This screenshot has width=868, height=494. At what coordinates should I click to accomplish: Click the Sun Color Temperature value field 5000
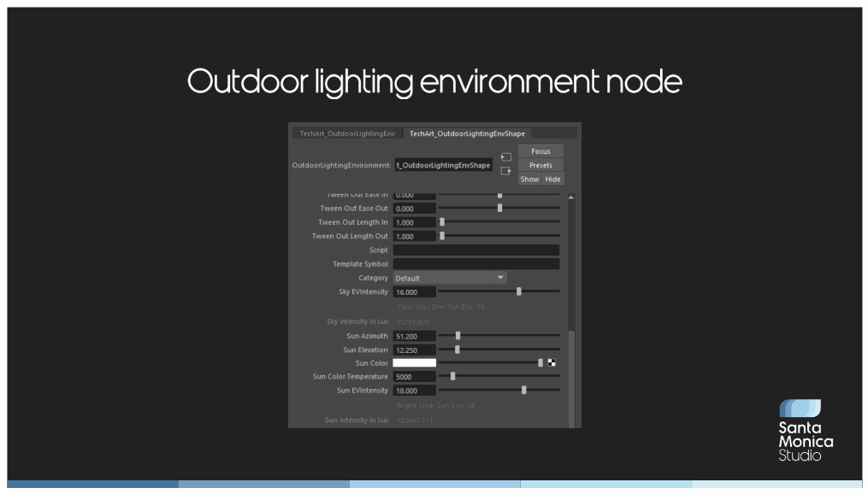[415, 377]
